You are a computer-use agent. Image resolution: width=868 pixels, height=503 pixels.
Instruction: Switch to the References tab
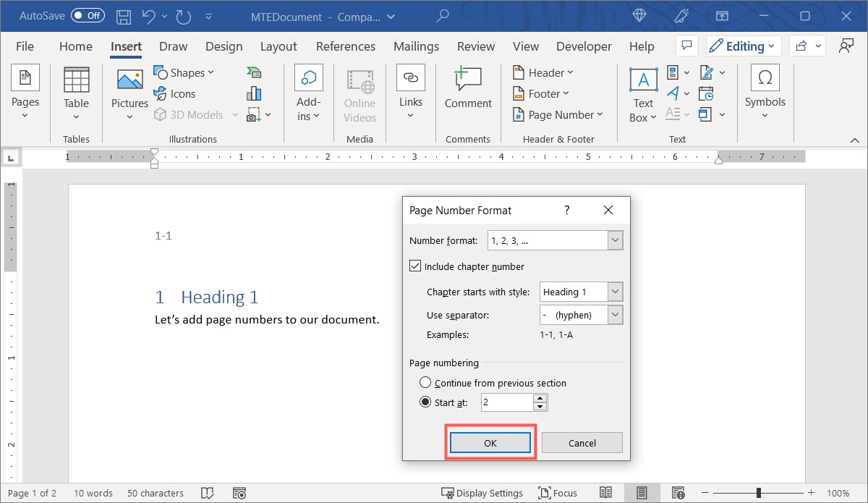coord(346,46)
